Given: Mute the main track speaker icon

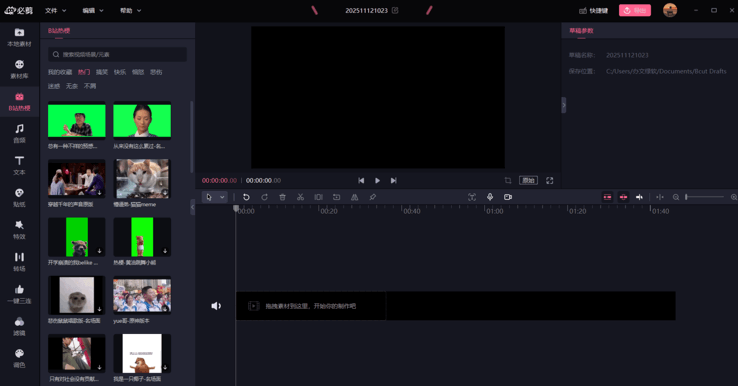Looking at the screenshot, I should pos(216,306).
